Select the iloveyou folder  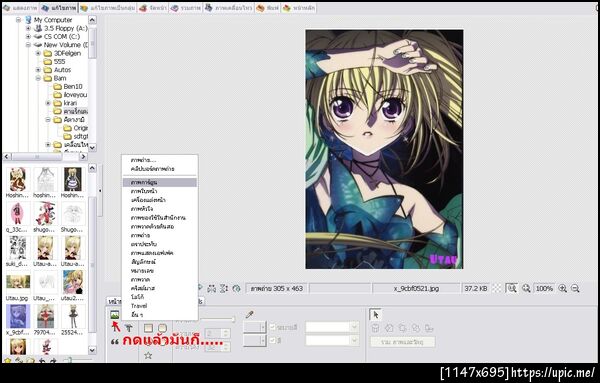click(70, 95)
